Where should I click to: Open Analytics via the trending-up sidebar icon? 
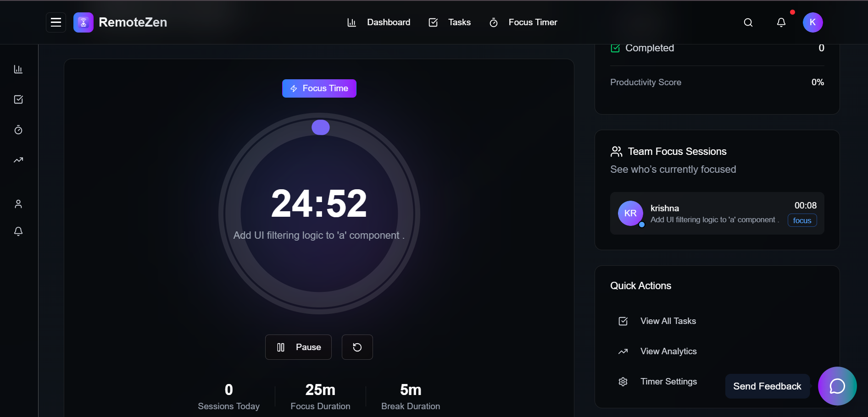pyautogui.click(x=18, y=160)
